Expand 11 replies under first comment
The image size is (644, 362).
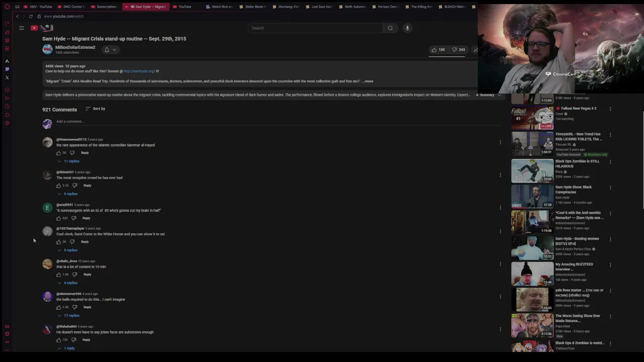coord(69,161)
